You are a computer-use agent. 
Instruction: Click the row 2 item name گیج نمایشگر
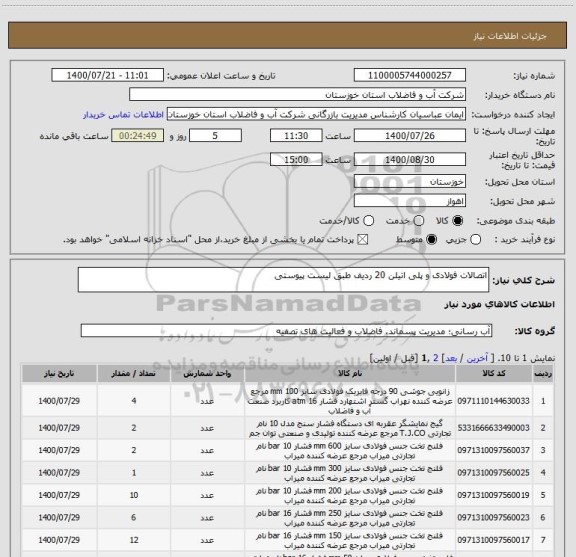click(350, 428)
